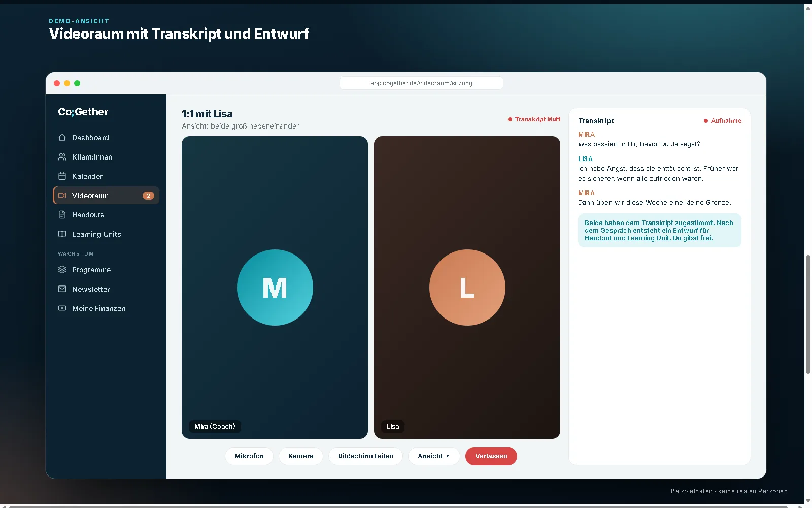Click 'Ansicht: beide groß nebeneinander' subtitle

[x=241, y=126]
